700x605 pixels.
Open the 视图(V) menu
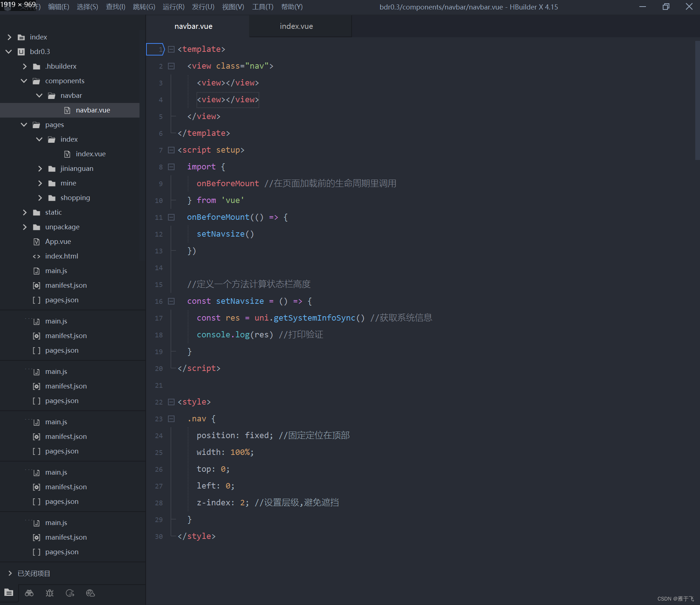(233, 7)
